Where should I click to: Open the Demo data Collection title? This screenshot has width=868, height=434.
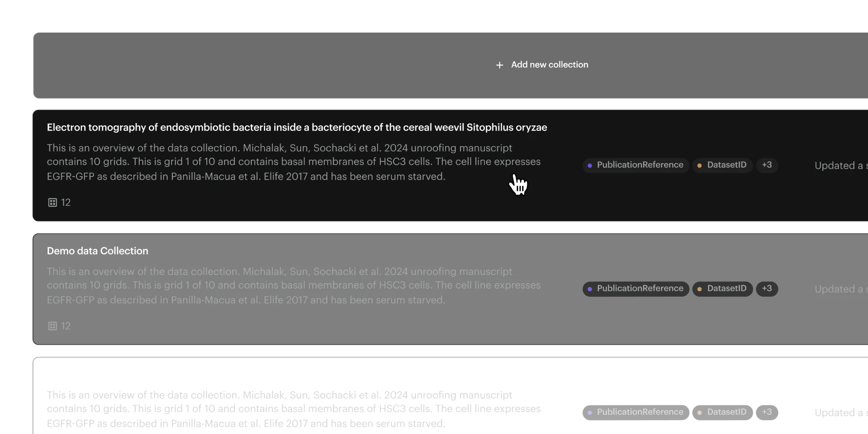click(x=98, y=251)
